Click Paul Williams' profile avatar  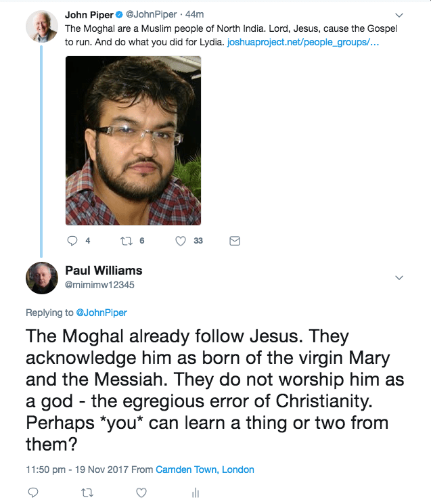[x=40, y=277]
